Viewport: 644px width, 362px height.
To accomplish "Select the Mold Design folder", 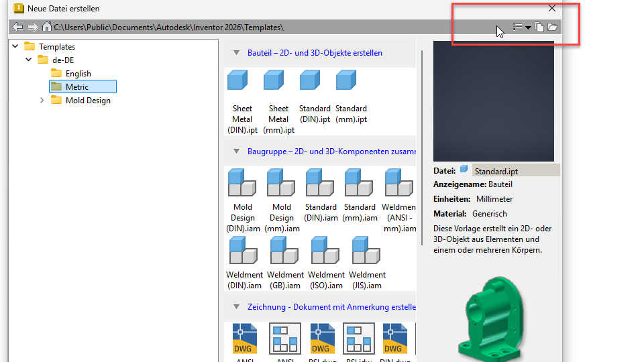I will pos(81,100).
